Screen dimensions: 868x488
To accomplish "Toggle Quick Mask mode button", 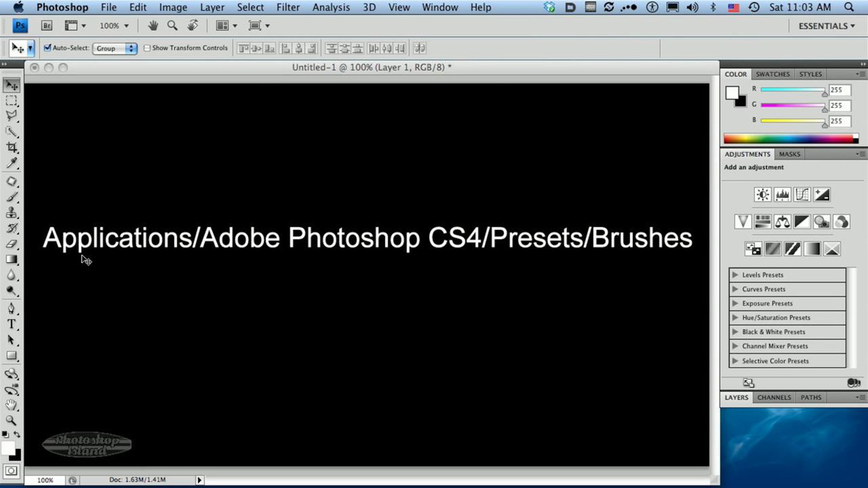I will point(11,471).
